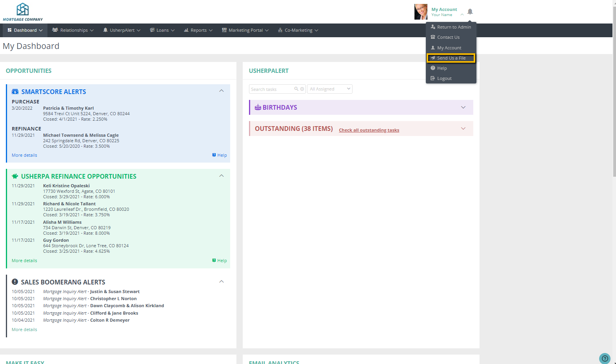This screenshot has width=616, height=364.
Task: Click the user profile photo
Action: (421, 12)
